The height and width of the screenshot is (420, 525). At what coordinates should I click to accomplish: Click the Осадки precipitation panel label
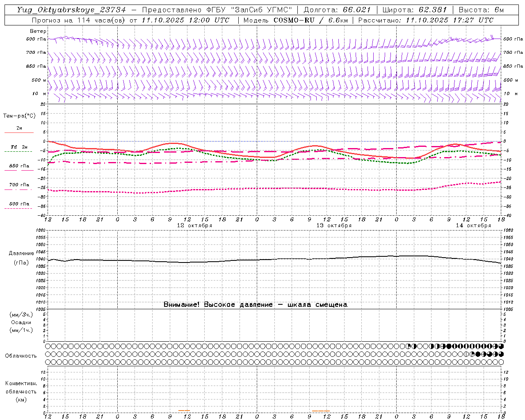pyautogui.click(x=21, y=322)
